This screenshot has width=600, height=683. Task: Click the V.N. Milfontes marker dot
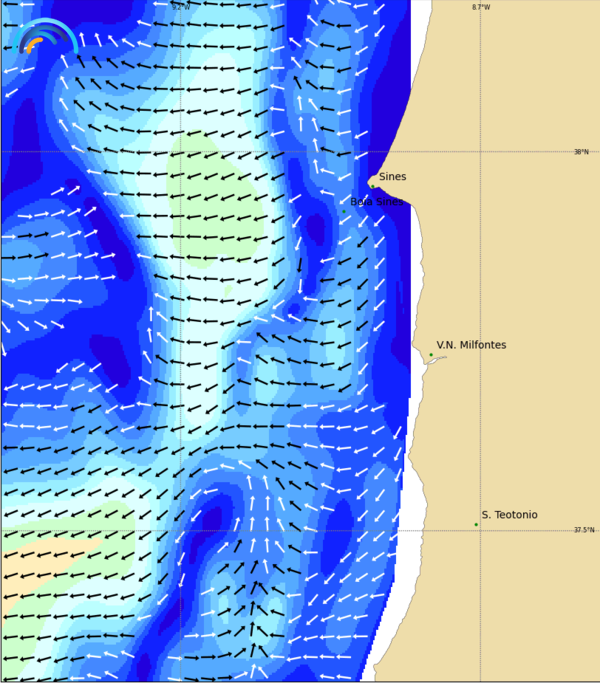(431, 354)
